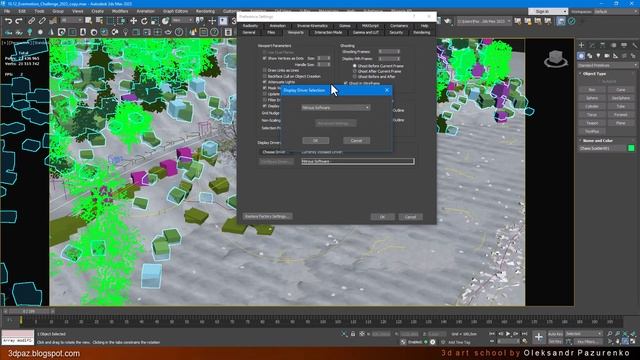The height and width of the screenshot is (360, 640).
Task: Click the Select and Place tool icon
Action: point(165,21)
